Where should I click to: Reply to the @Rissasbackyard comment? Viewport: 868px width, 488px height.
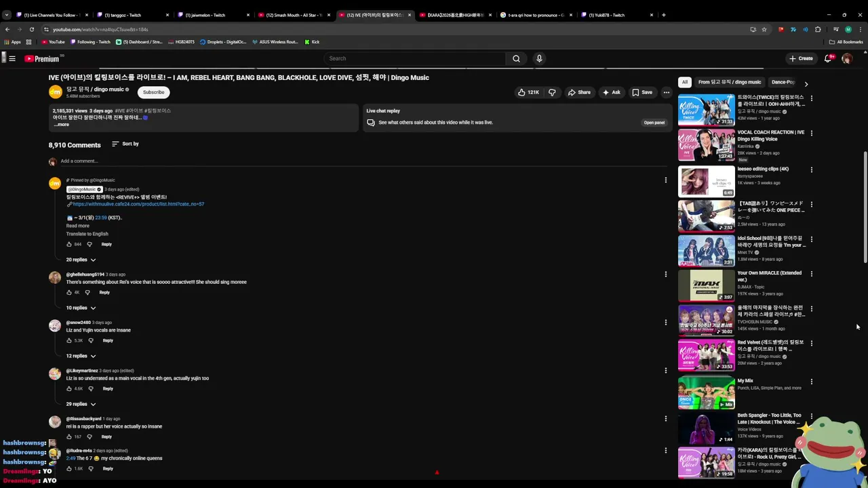[106, 436]
